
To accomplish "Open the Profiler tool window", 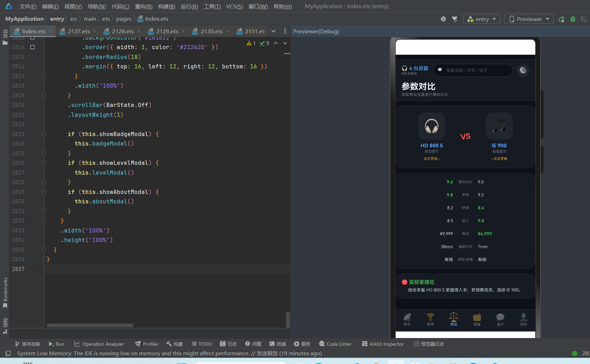I will coord(147,344).
